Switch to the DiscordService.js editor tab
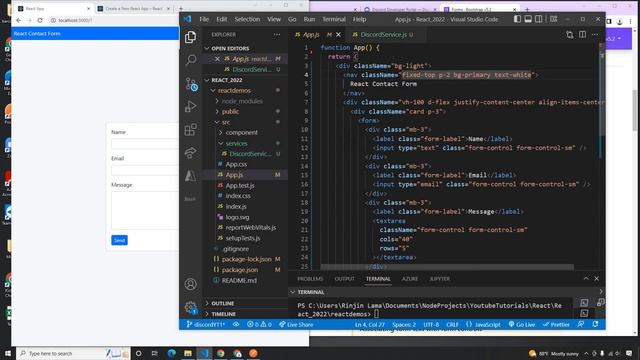 [x=383, y=35]
